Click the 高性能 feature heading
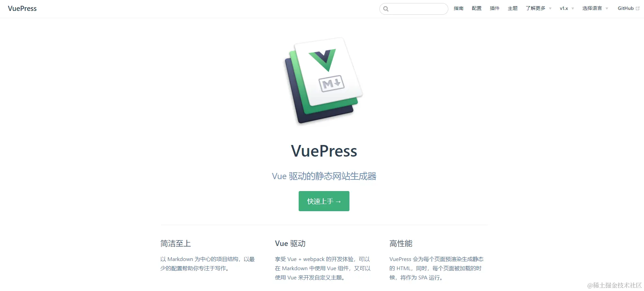 click(401, 244)
